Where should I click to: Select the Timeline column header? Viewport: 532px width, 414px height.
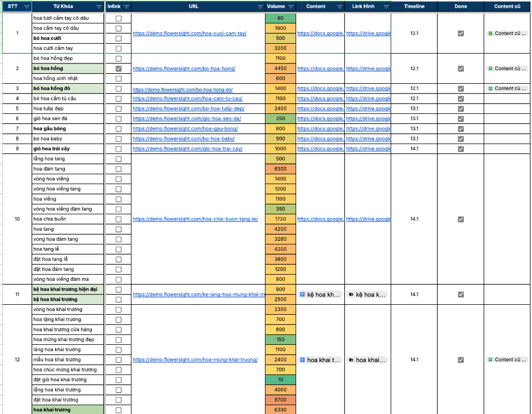pyautogui.click(x=414, y=6)
